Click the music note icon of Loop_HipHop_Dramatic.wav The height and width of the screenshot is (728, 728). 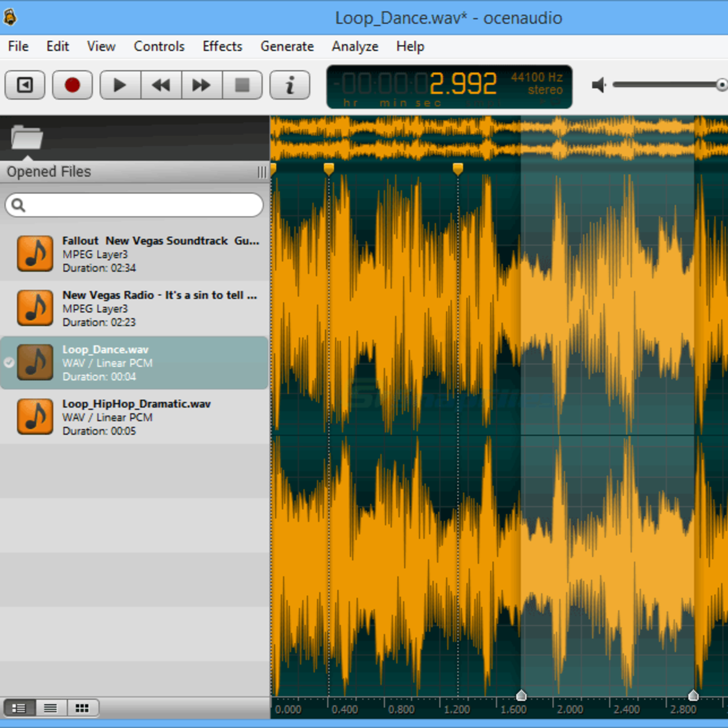coord(35,416)
